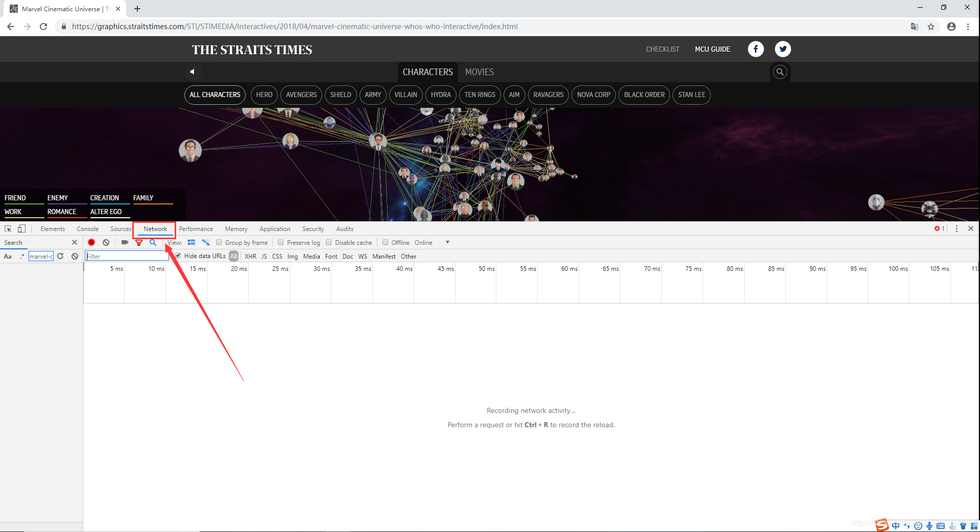Screen dimensions: 980x532
Task: Click the red error count indicator
Action: click(940, 229)
